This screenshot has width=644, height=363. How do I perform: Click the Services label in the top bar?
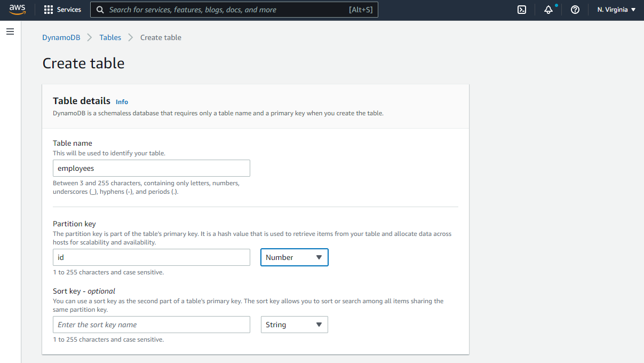coord(69,10)
